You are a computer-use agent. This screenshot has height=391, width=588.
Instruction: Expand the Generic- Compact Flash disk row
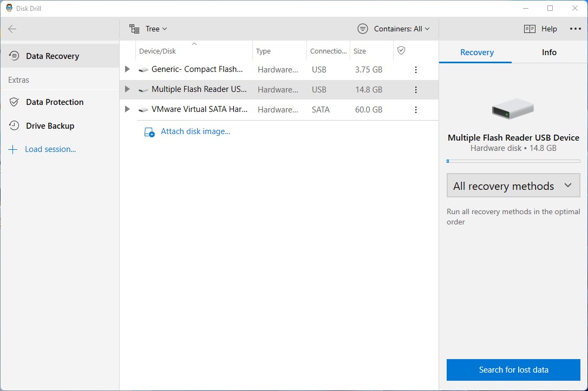(127, 69)
